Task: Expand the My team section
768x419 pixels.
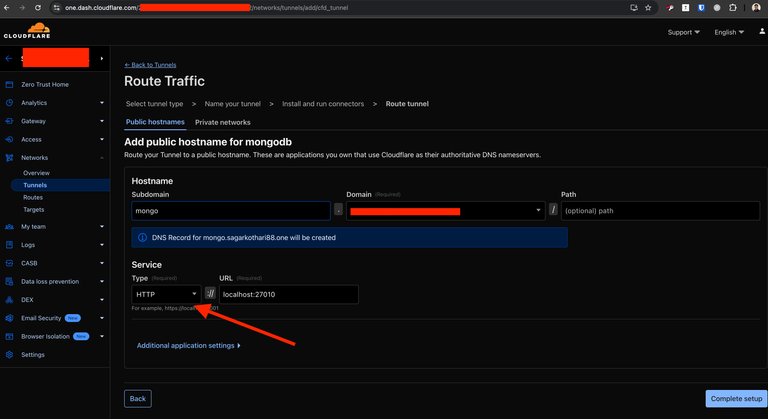Action: click(102, 226)
